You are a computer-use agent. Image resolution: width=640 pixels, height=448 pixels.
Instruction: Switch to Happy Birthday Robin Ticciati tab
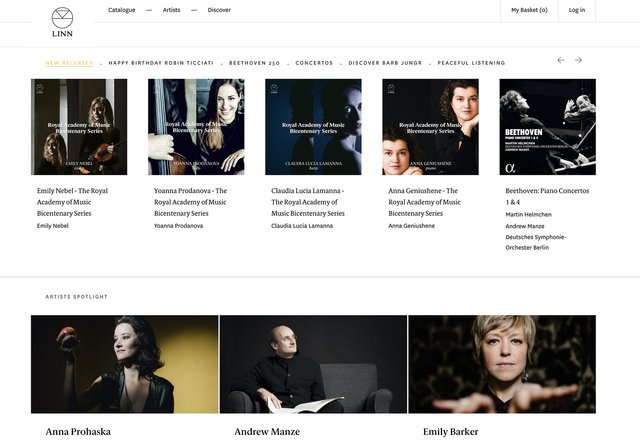(x=161, y=63)
